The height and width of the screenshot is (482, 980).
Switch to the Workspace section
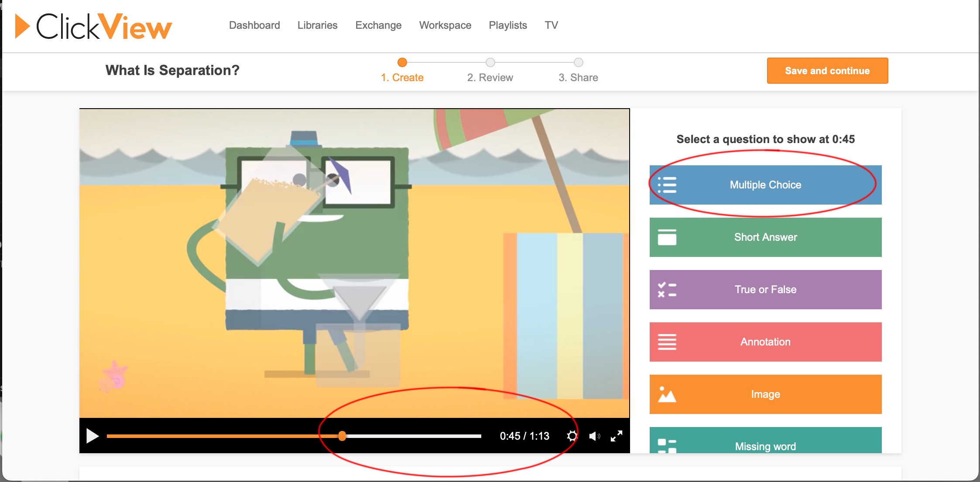pyautogui.click(x=445, y=25)
